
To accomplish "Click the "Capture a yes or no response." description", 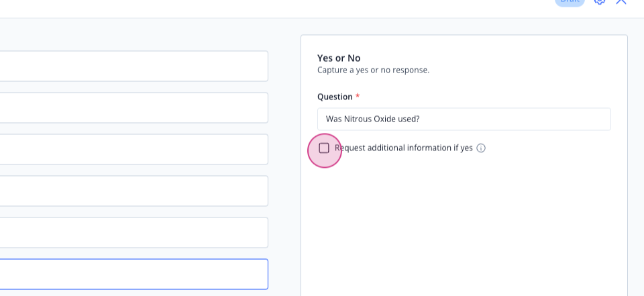I will (x=374, y=70).
